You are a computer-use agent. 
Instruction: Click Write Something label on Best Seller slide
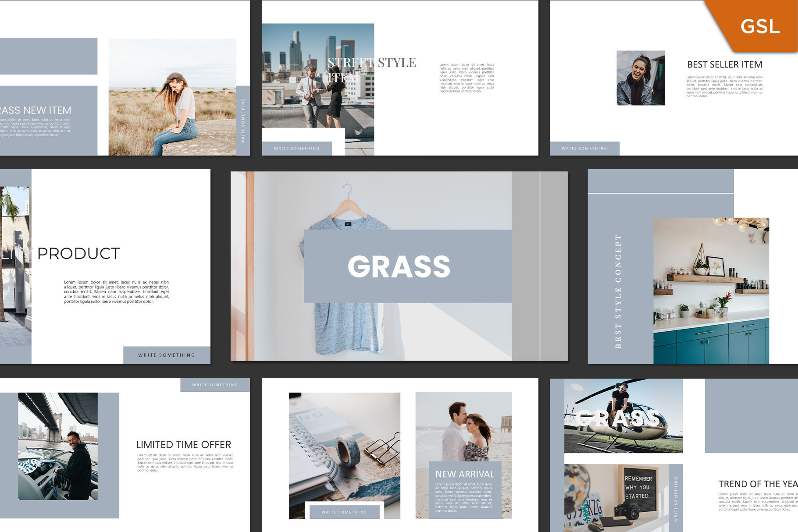[584, 149]
